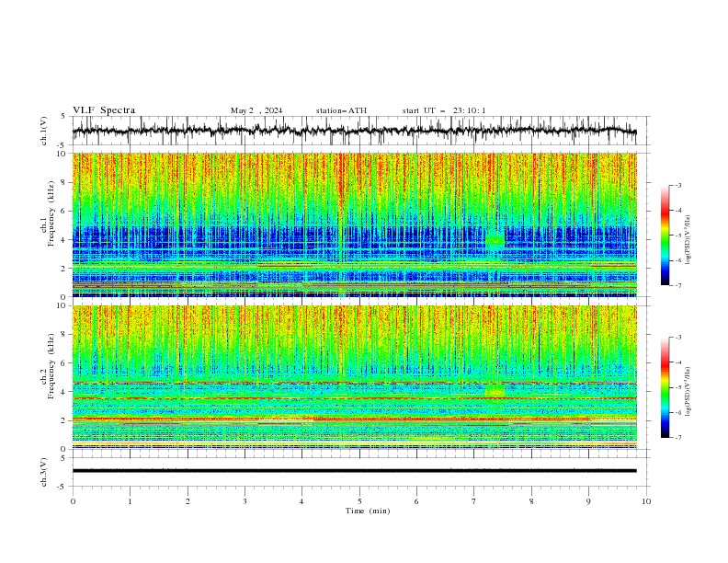
Task: Select the ch.1 "Frequency (kHz)" axis label
Action: [51, 213]
